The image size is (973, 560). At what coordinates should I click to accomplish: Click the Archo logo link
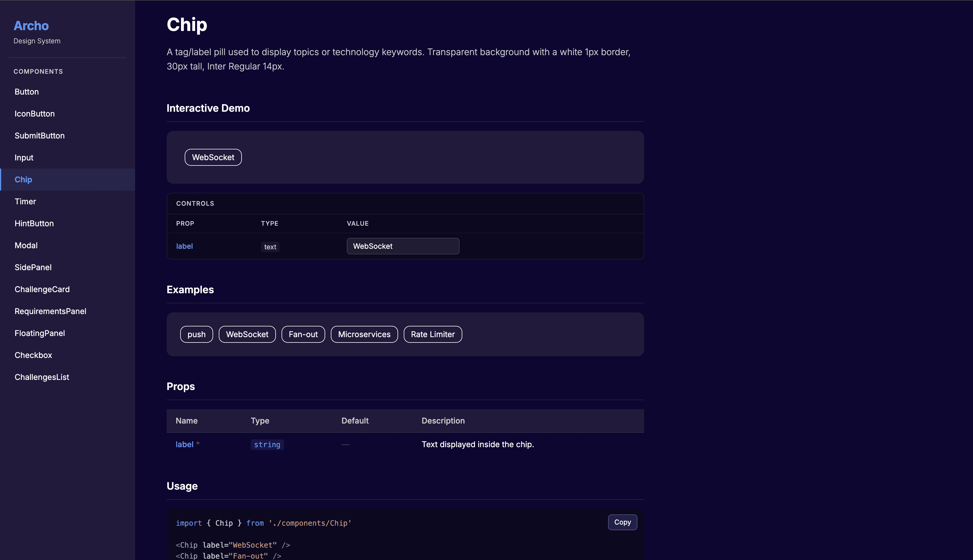(31, 26)
